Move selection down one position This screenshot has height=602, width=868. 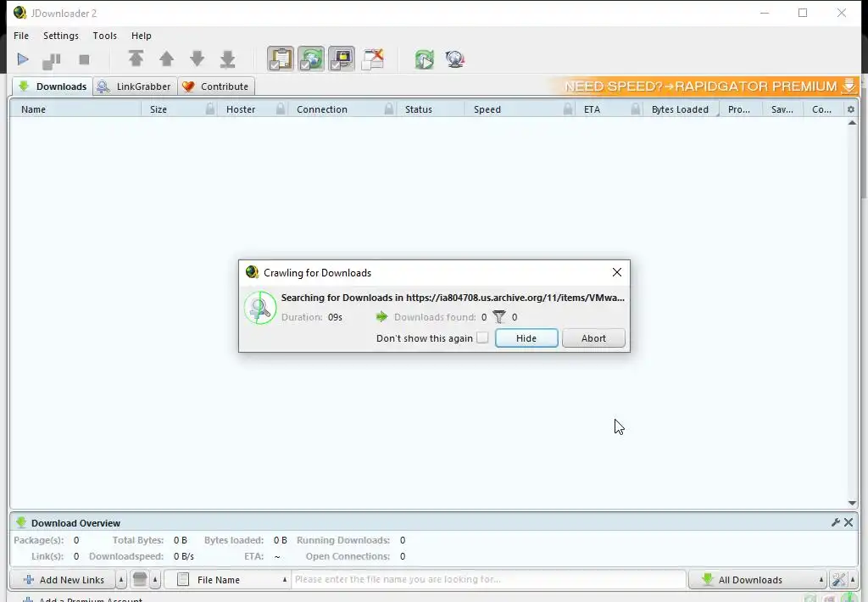point(197,59)
